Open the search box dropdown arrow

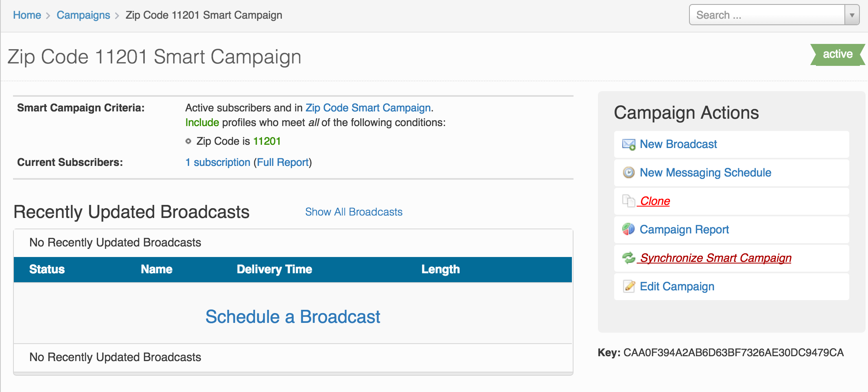point(852,15)
